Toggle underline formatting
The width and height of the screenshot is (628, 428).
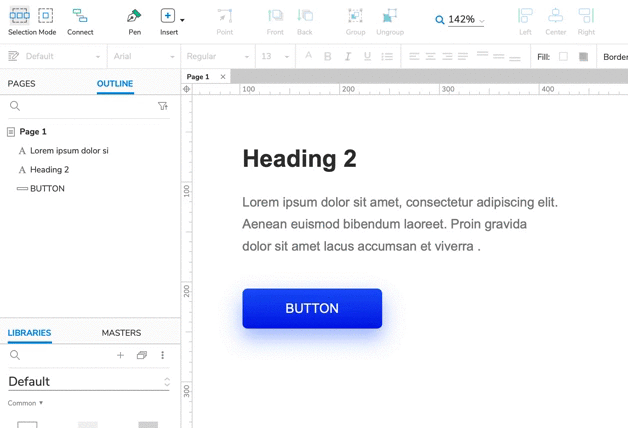(x=367, y=56)
